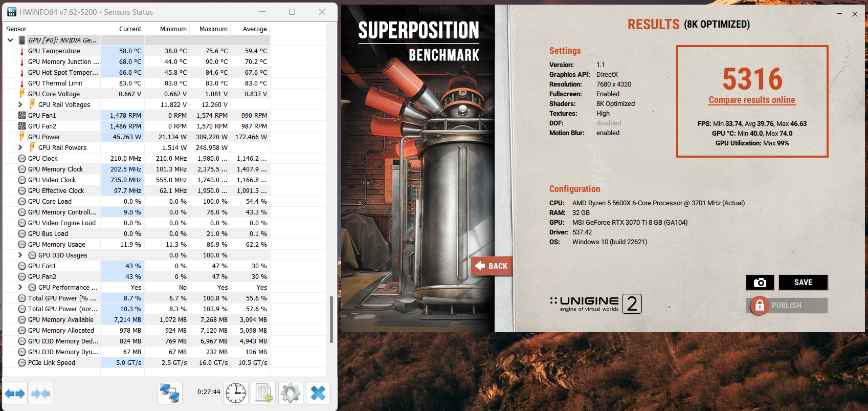Click the 5316 benchmark score
The image size is (868, 411).
(752, 79)
